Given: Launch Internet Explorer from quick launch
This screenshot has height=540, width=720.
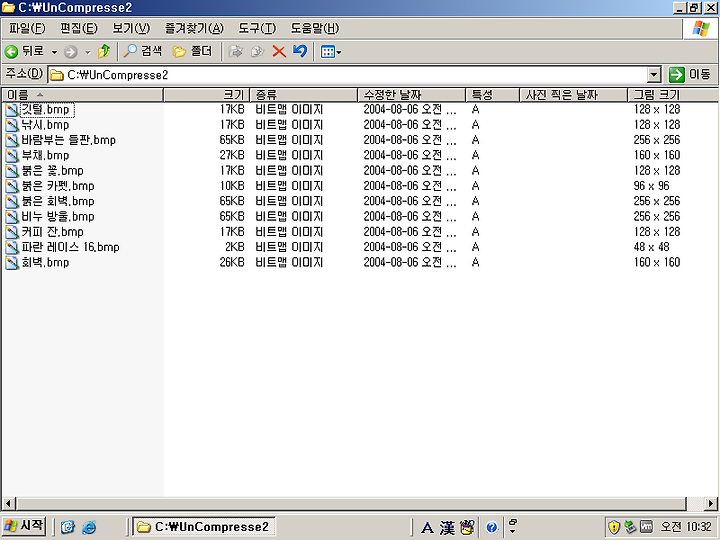Looking at the screenshot, I should [x=89, y=527].
